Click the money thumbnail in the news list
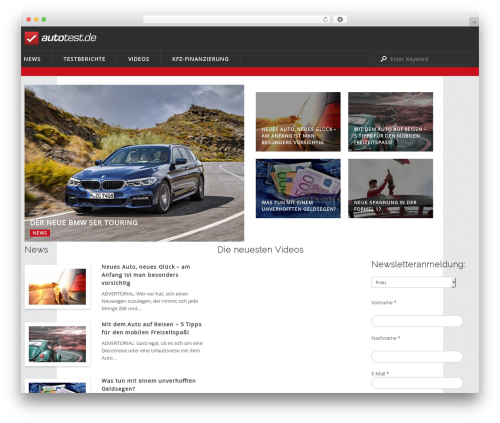Screen dimensions: 500x423 [x=57, y=387]
